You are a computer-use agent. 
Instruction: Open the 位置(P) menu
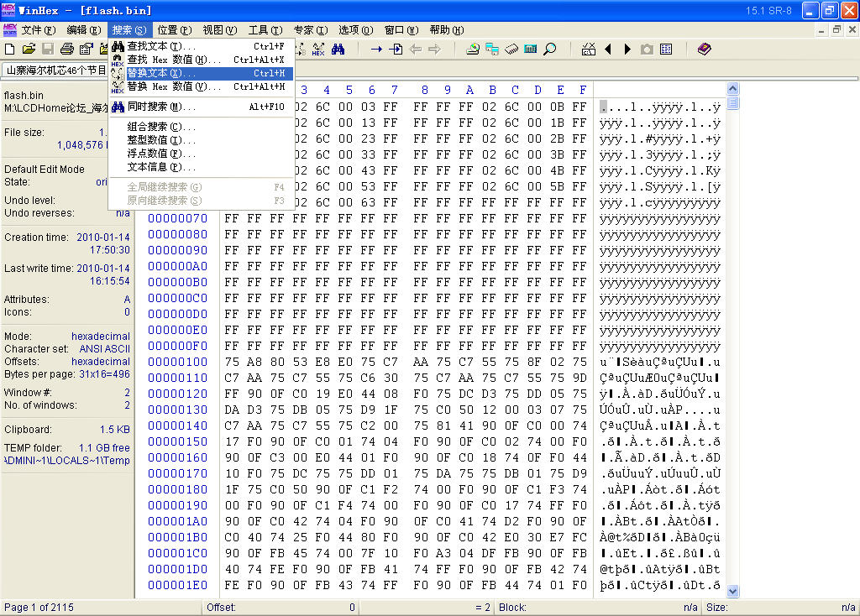point(175,30)
